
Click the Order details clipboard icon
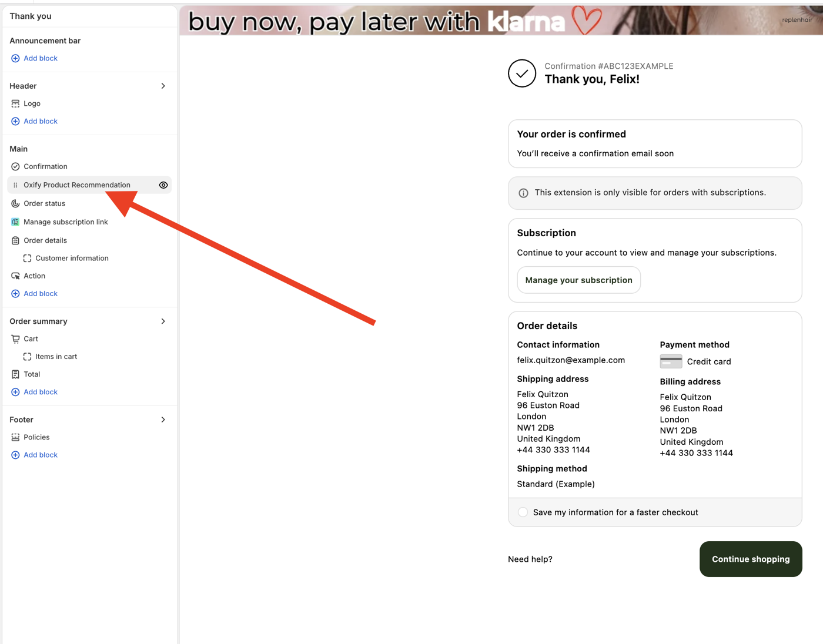[15, 240]
